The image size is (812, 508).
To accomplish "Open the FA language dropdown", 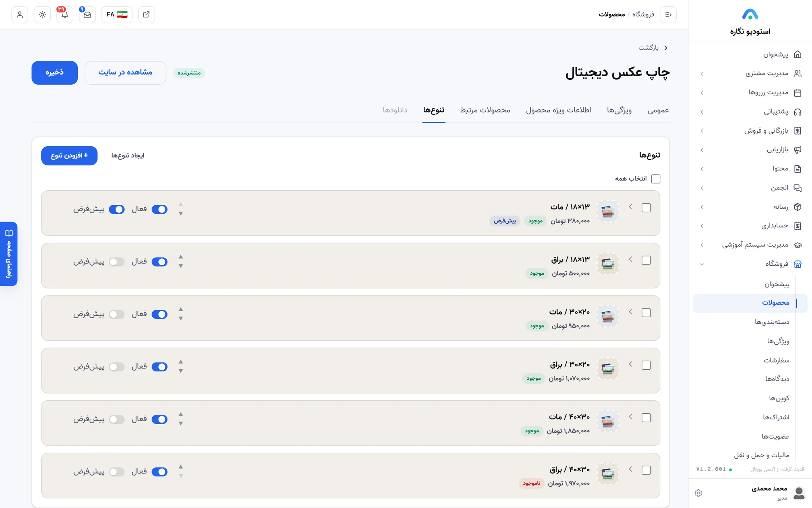I will tap(117, 15).
